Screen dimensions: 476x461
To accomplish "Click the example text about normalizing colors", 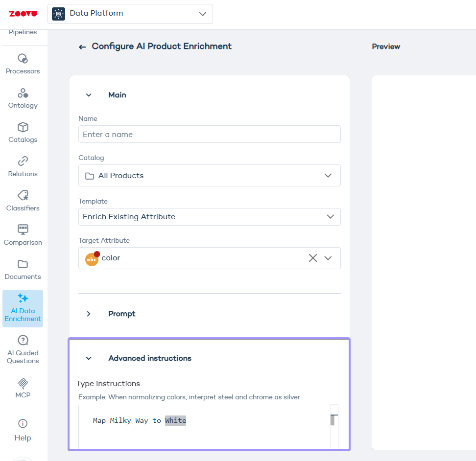I will tap(189, 397).
